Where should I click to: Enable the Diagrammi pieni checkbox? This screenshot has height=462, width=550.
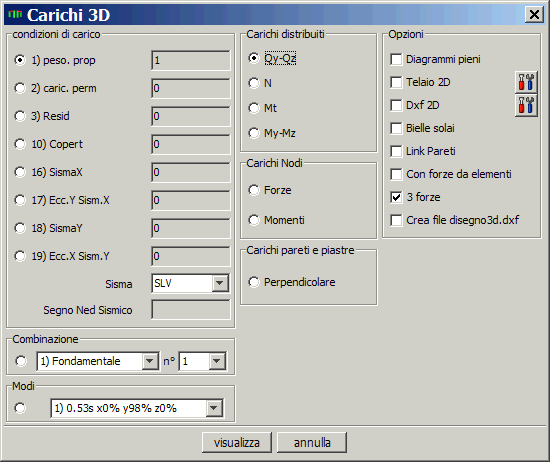coord(396,59)
